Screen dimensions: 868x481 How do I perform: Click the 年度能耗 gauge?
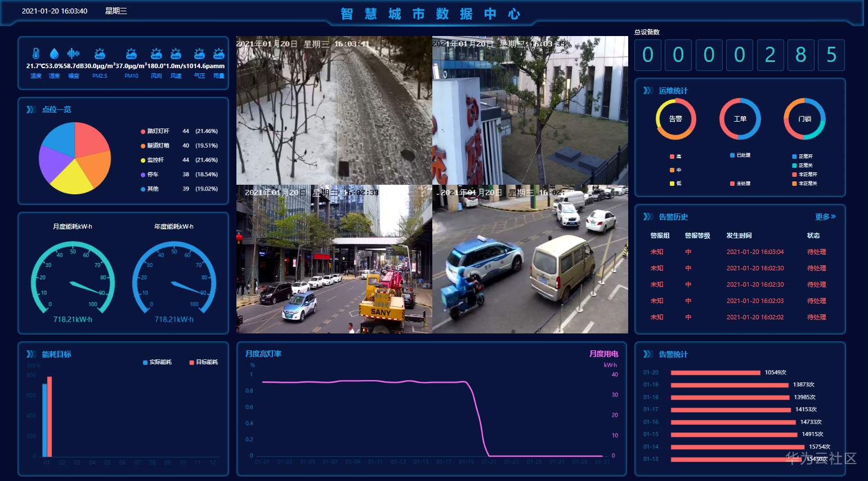[174, 278]
